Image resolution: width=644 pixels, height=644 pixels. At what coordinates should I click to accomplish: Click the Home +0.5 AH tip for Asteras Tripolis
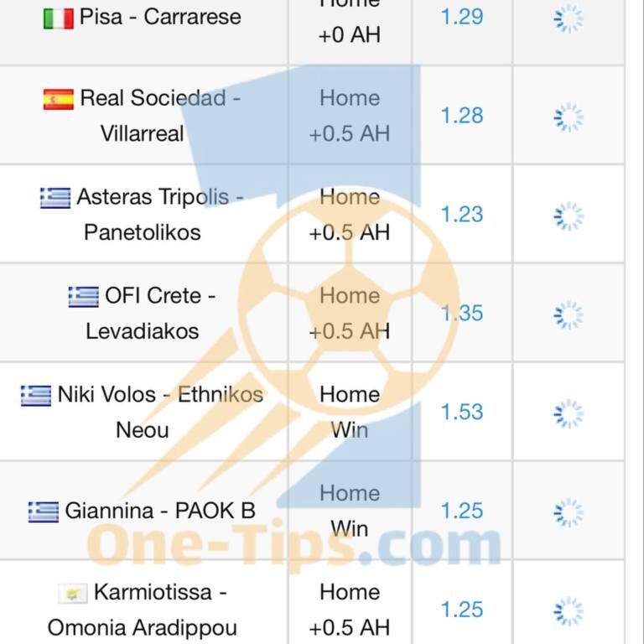click(349, 214)
